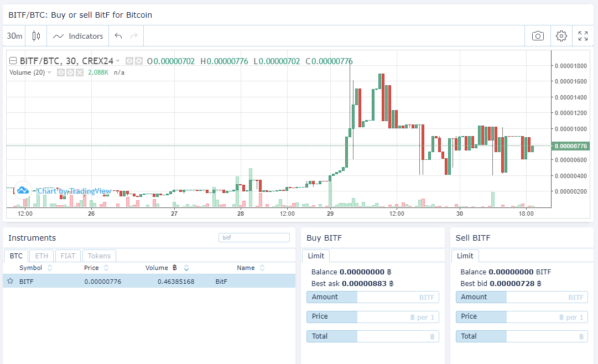Expand the BITF/BTC symbol dropdown arrow

coord(118,61)
